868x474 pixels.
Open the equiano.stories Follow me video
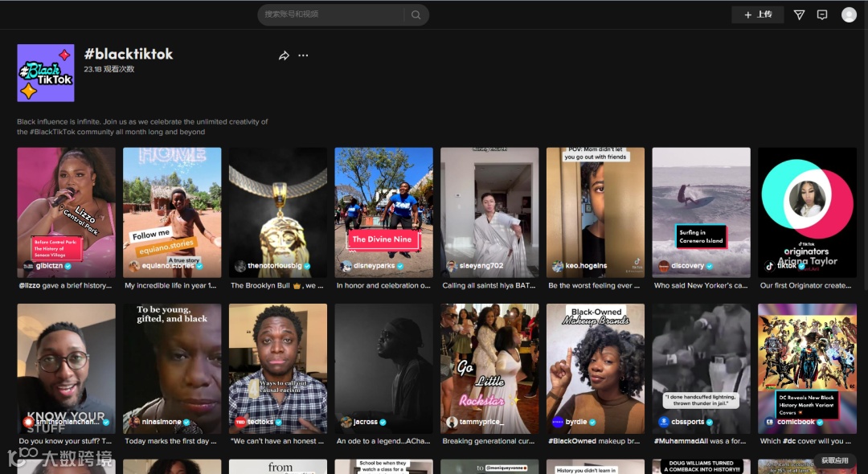pyautogui.click(x=172, y=212)
